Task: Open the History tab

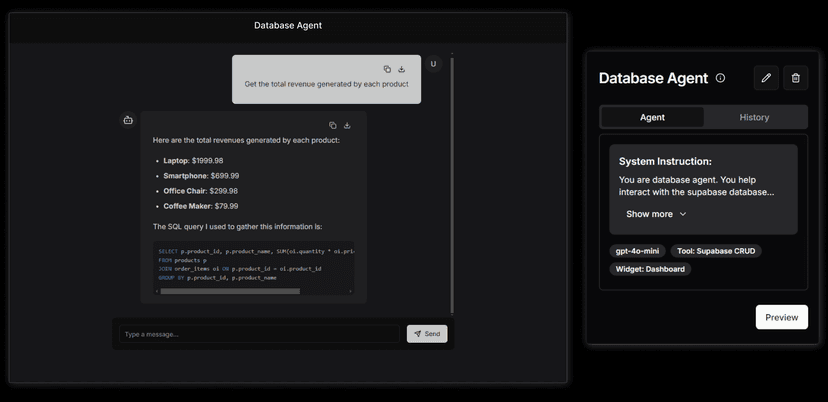Action: click(754, 117)
